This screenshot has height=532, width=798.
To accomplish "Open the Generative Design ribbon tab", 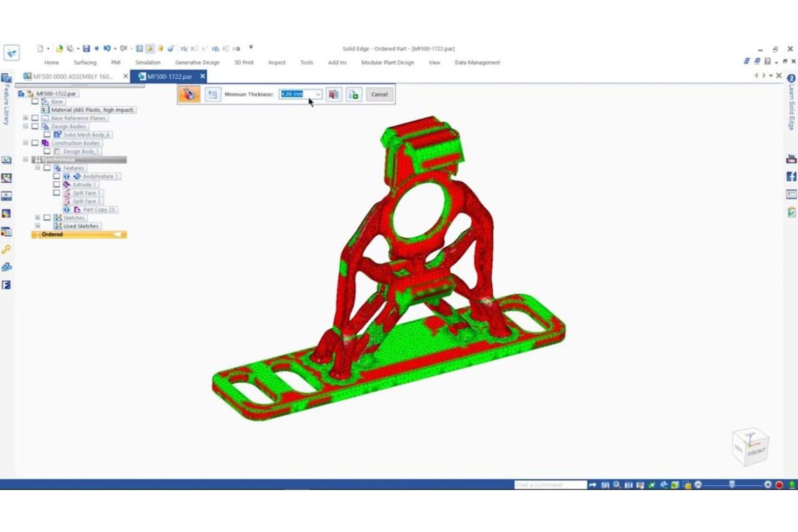I will pyautogui.click(x=197, y=63).
